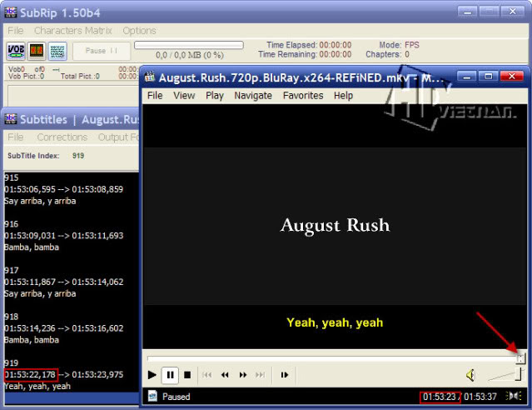This screenshot has height=410, width=532.
Task: Click the SubRip progress bar
Action: 189,45
